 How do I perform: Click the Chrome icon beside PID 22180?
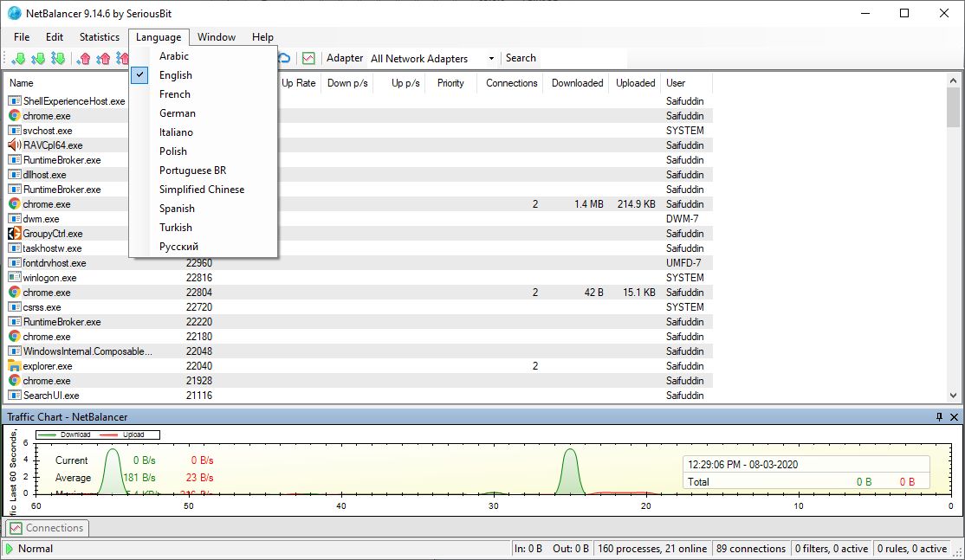click(x=15, y=336)
